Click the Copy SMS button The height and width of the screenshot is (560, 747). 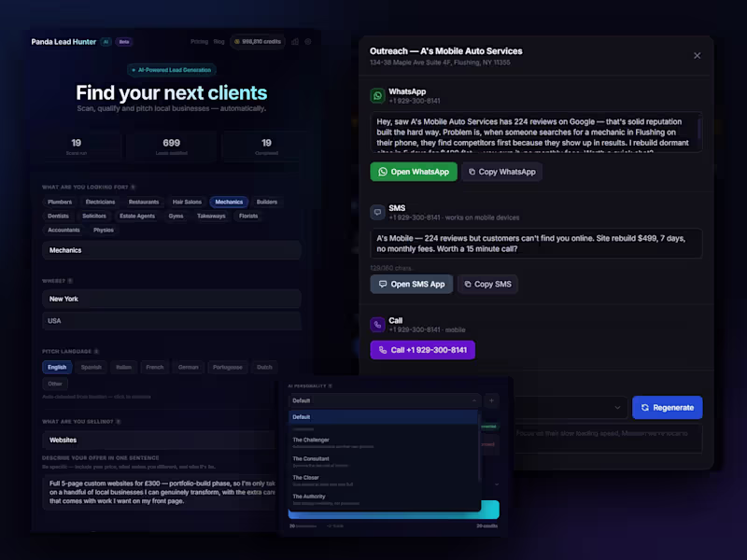(487, 285)
